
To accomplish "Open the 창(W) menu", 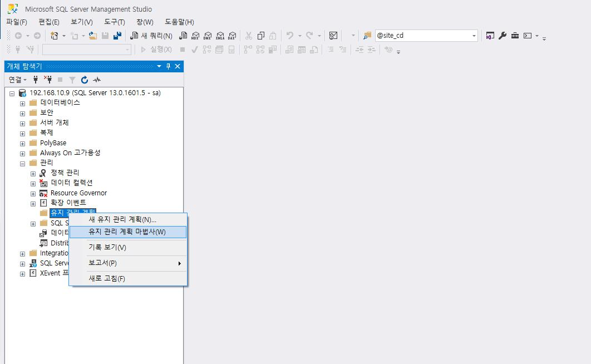I will [x=145, y=22].
